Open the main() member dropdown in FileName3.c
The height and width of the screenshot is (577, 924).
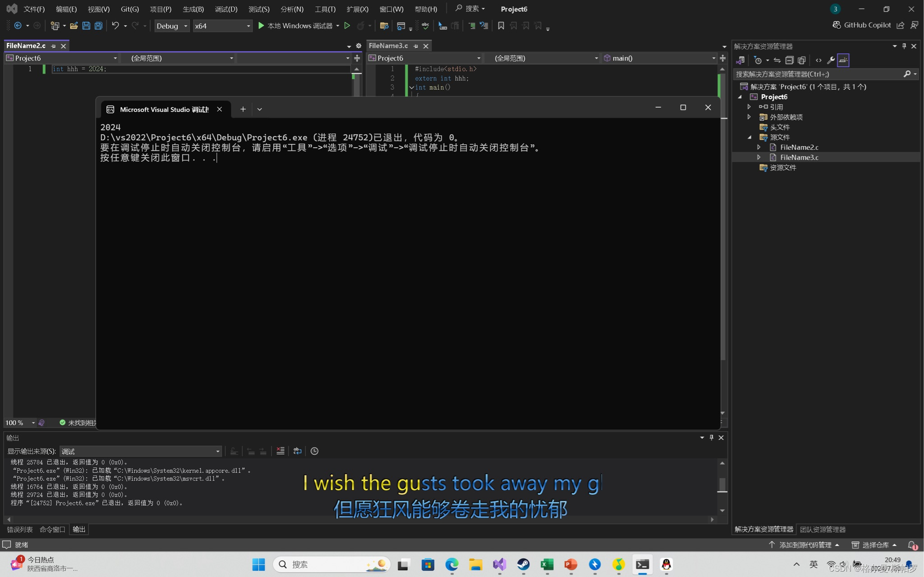[659, 58]
